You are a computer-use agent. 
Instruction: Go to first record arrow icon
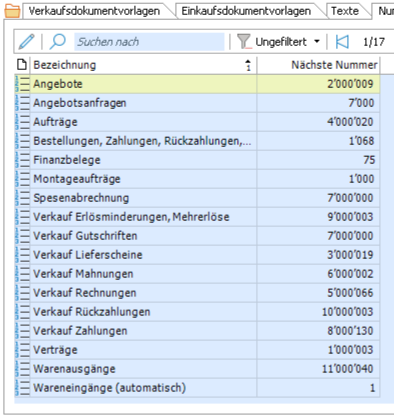pyautogui.click(x=342, y=42)
